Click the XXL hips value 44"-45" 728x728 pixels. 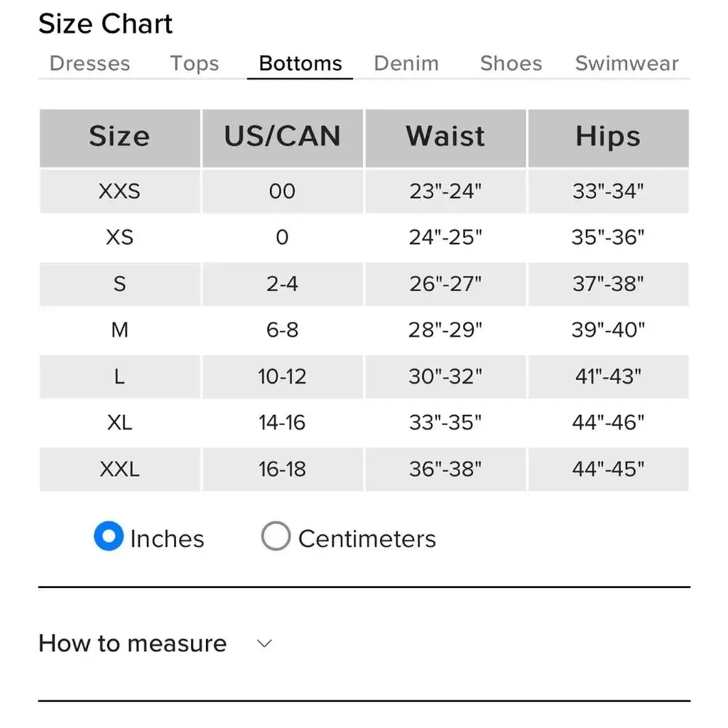point(608,469)
